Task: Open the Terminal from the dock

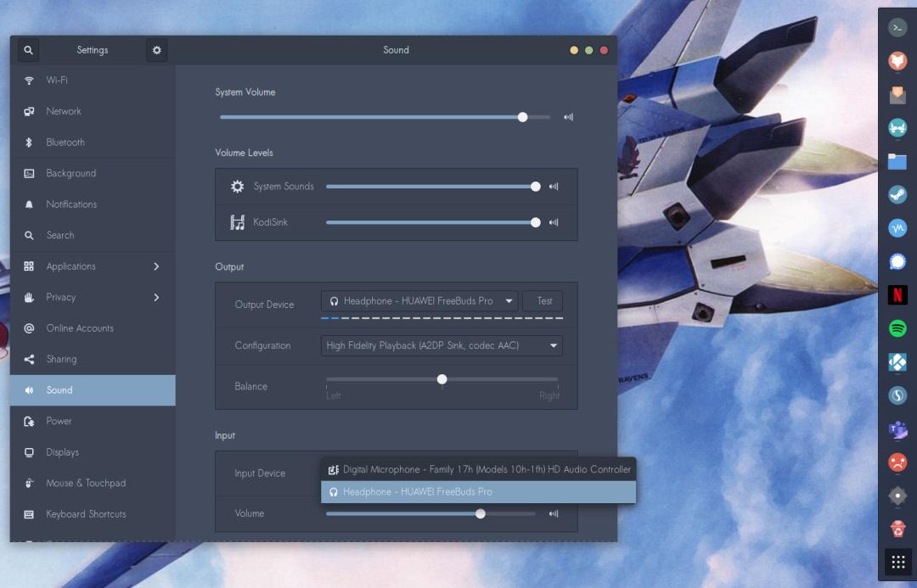Action: click(897, 27)
